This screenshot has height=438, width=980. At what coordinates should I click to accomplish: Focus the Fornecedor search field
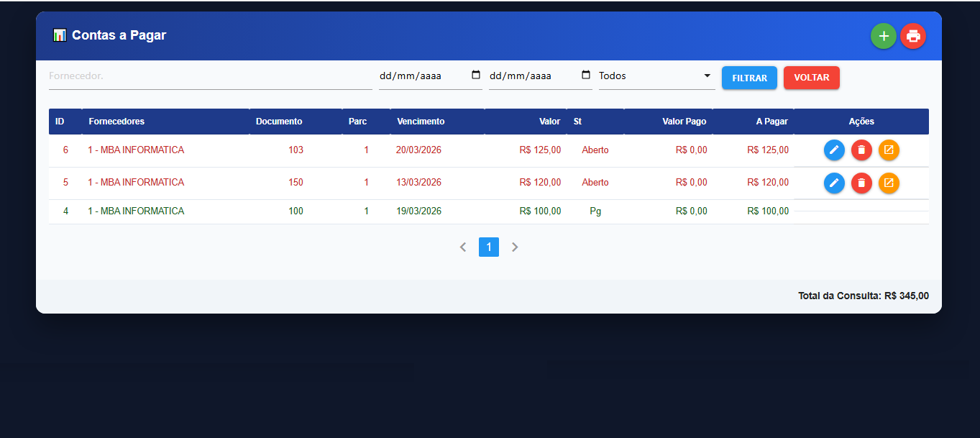tap(210, 76)
